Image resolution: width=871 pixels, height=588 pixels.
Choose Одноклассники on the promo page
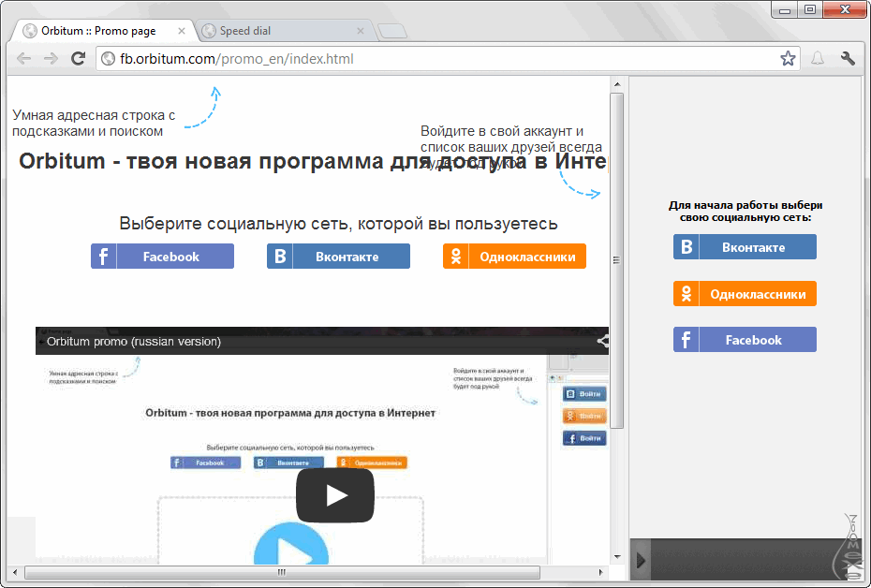click(x=514, y=257)
